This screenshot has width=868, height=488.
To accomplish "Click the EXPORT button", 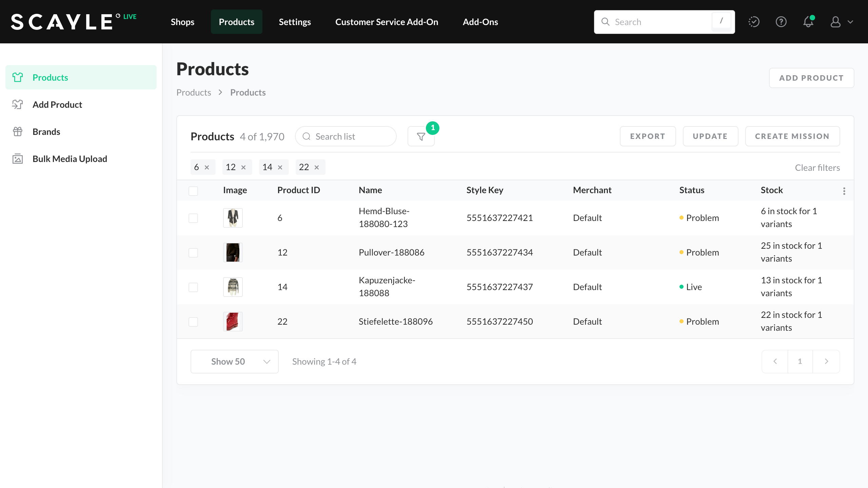I will point(647,136).
